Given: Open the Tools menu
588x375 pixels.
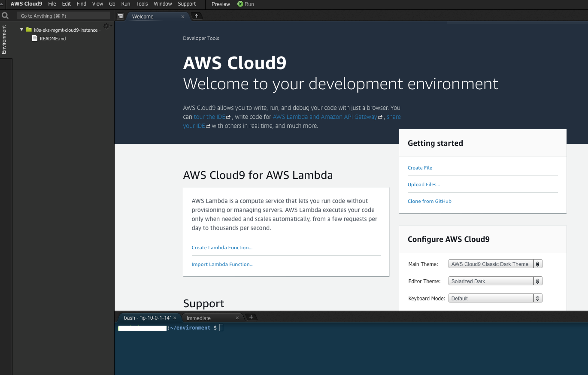Looking at the screenshot, I should click(142, 4).
